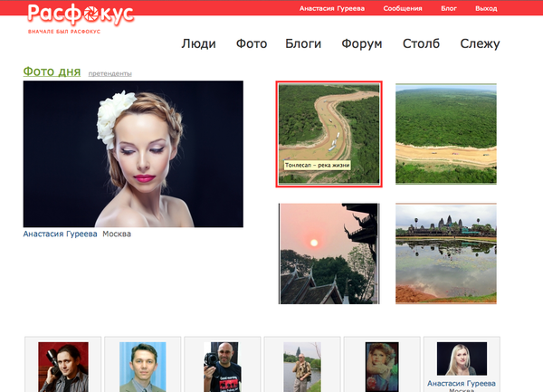Image resolution: width=543 pixels, height=392 pixels.
Task: Click the Расфокус site logo
Action: click(81, 15)
